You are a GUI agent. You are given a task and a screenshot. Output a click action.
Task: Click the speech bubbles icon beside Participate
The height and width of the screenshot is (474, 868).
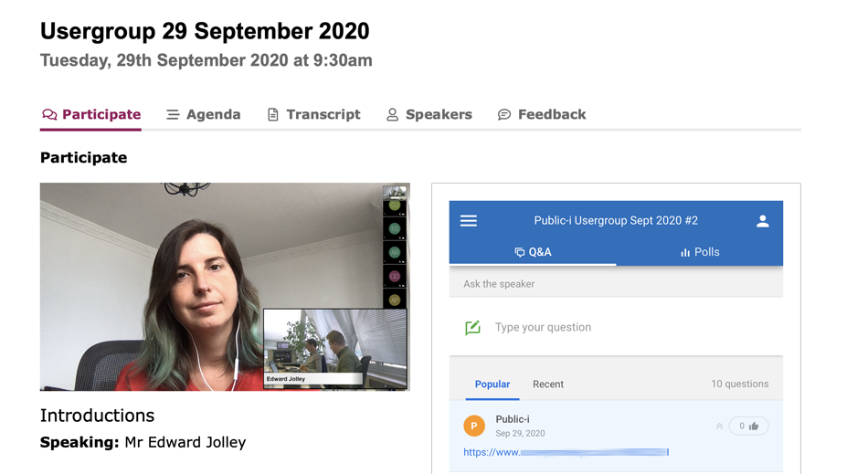[x=49, y=114]
